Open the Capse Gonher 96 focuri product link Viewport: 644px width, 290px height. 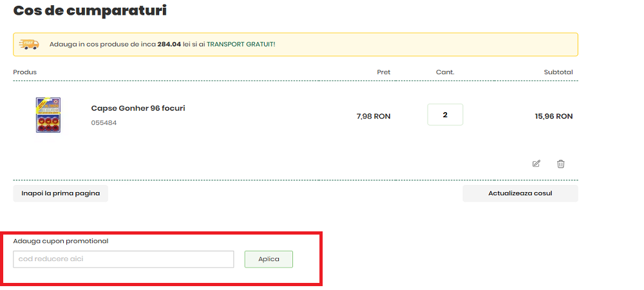pos(138,108)
